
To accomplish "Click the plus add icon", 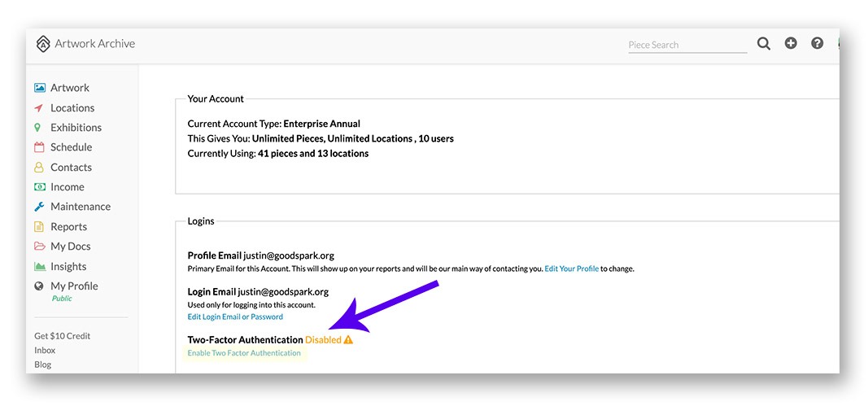I will tap(791, 43).
